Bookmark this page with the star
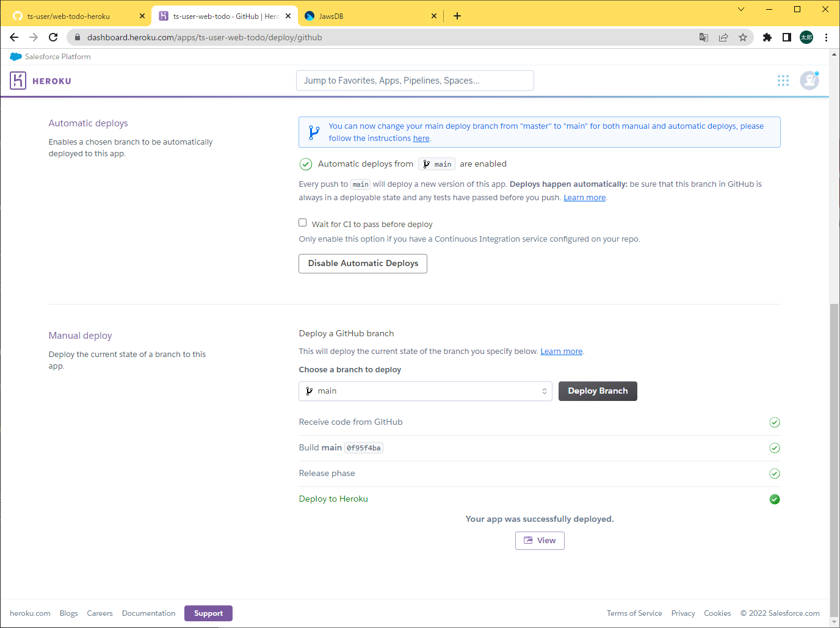Image resolution: width=840 pixels, height=628 pixels. click(x=743, y=37)
